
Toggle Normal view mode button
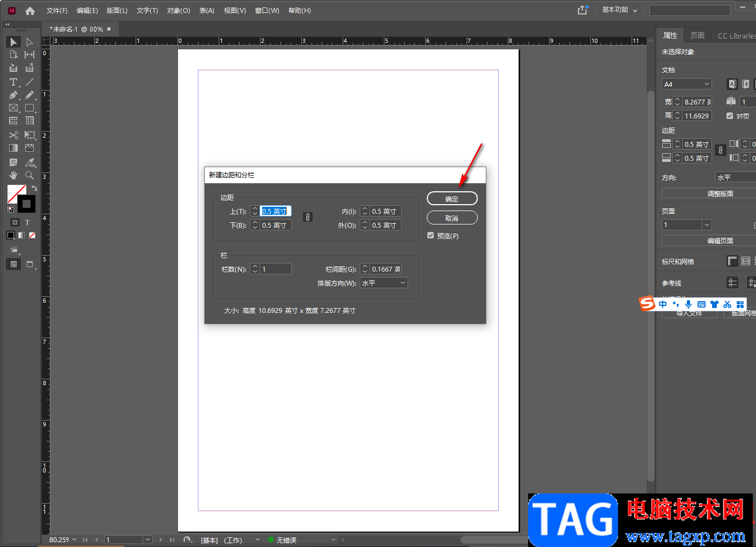tap(13, 264)
